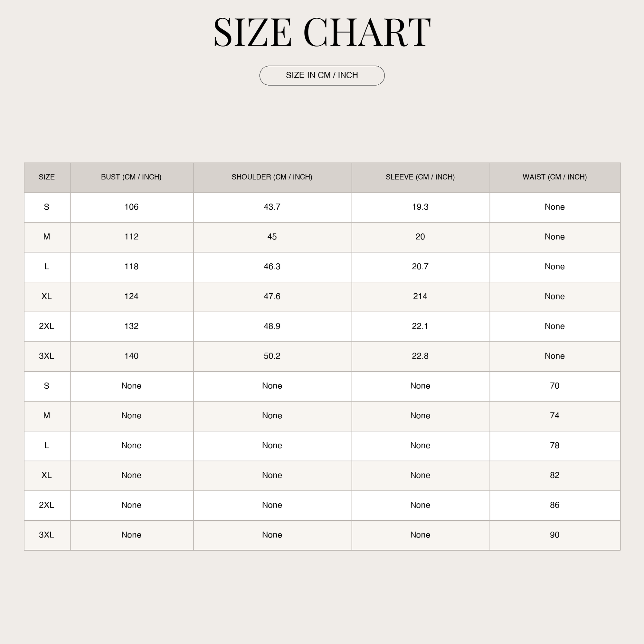This screenshot has height=644, width=644.
Task: Click the SIZE IN CM / INCH pill button
Action: 322,76
